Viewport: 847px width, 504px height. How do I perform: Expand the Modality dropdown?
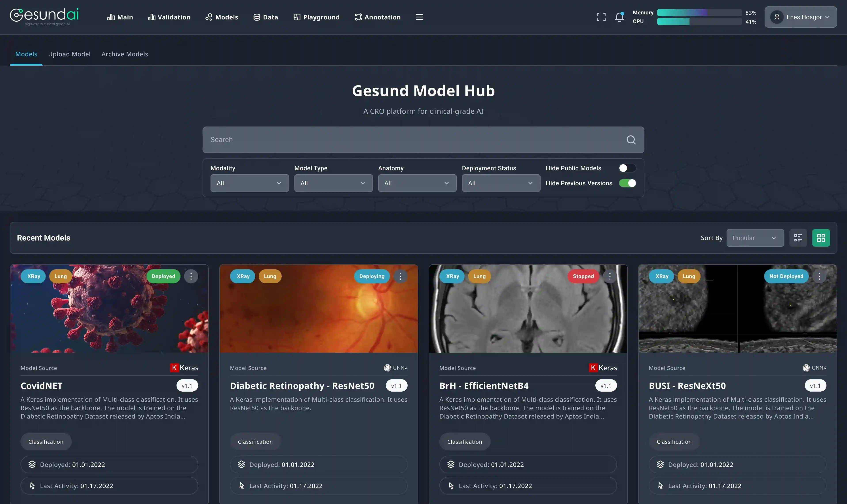[249, 183]
